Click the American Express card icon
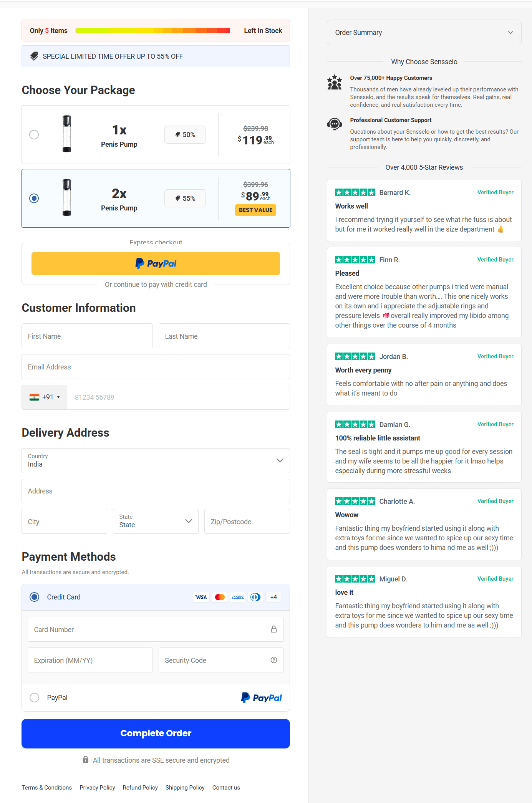Viewport: 532px width, 803px height. point(238,597)
